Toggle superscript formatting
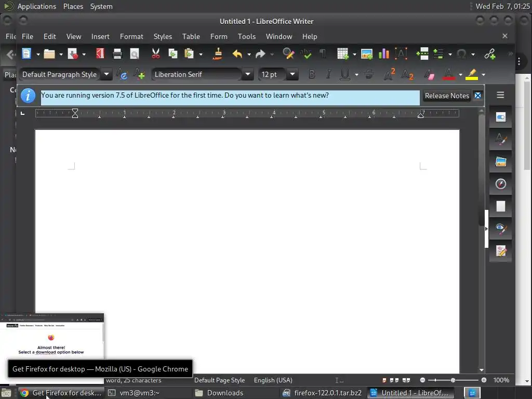The image size is (532, 399). pos(389,74)
